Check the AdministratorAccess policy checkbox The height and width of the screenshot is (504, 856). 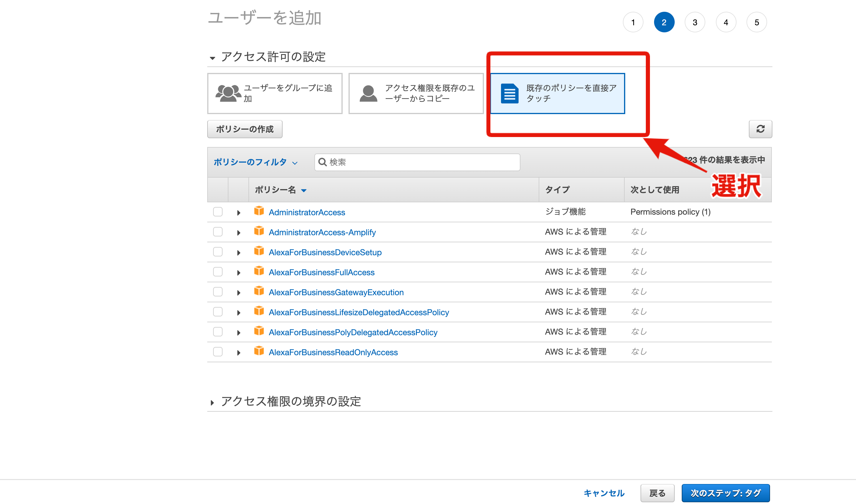(x=218, y=212)
